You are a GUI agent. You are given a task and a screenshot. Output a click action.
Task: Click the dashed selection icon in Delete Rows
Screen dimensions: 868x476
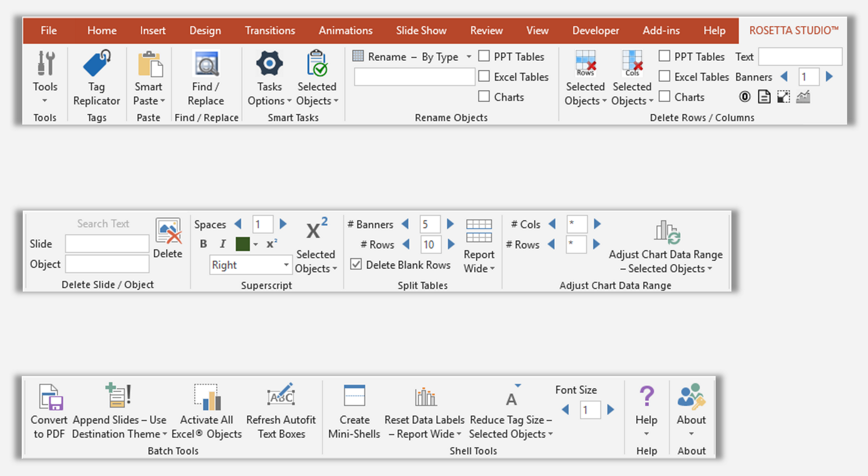click(783, 97)
